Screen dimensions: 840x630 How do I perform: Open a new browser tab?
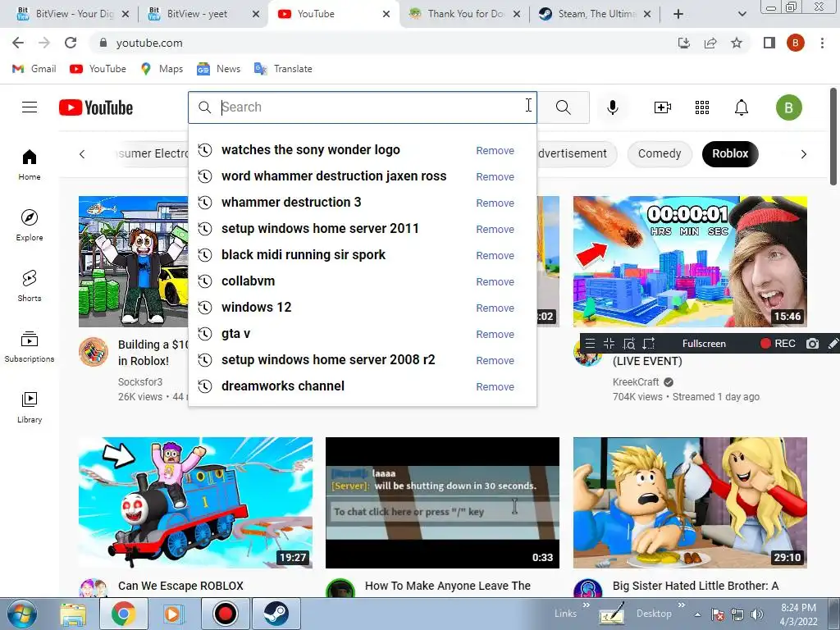678,14
